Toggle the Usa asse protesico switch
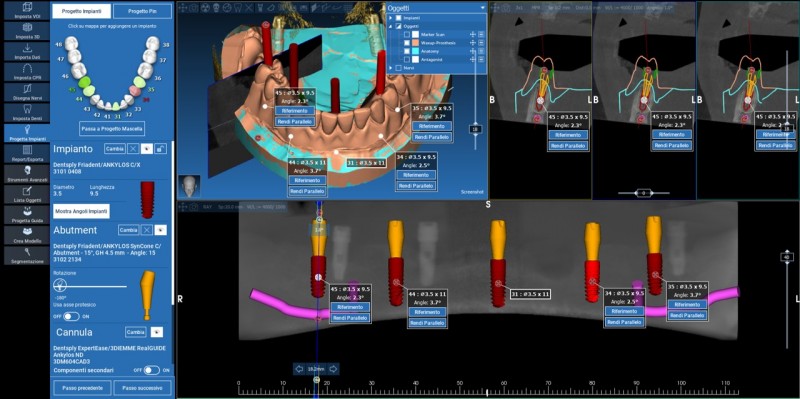 point(71,317)
